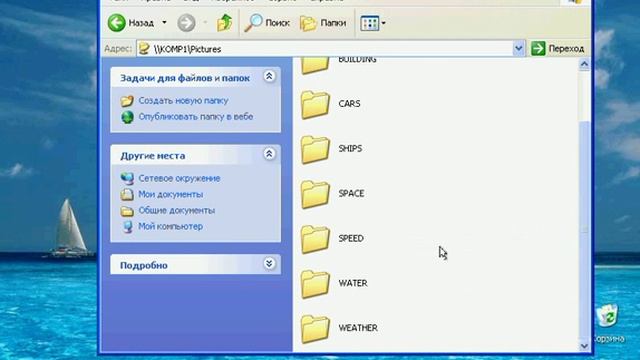Image resolution: width=640 pixels, height=360 pixels.
Task: Click the scroll up arrow of file list
Action: point(584,64)
